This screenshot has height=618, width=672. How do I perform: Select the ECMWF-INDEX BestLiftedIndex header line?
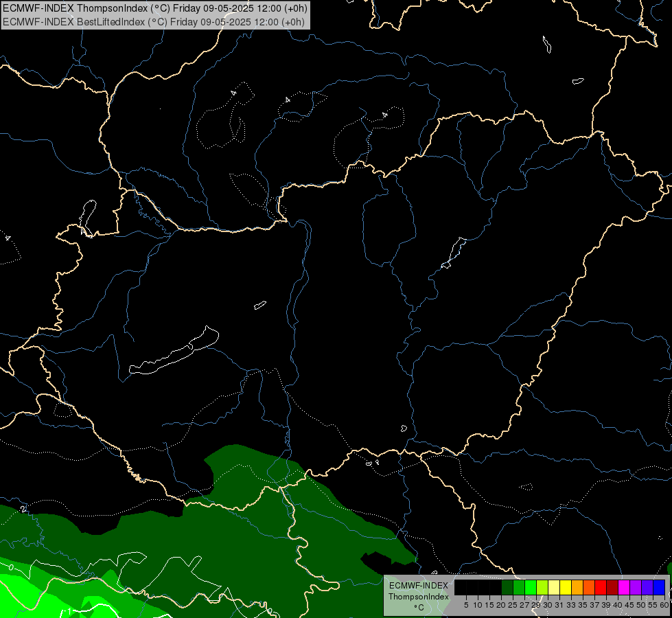pyautogui.click(x=154, y=22)
